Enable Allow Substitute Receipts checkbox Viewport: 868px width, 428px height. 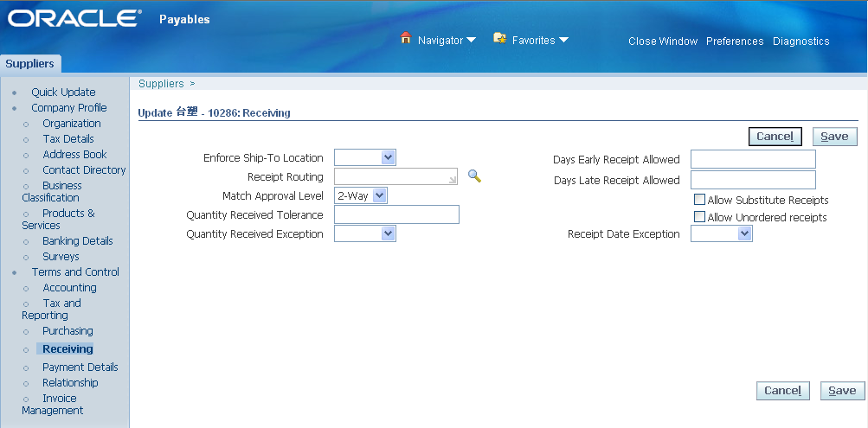[700, 199]
